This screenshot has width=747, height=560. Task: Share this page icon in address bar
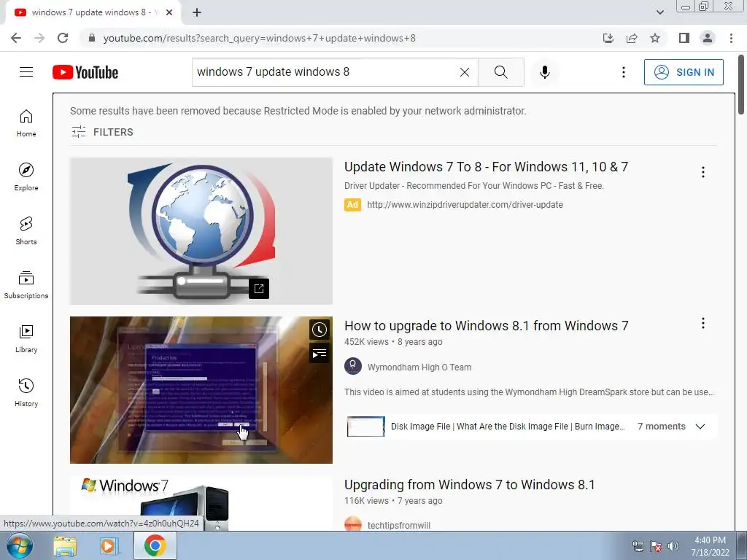tap(632, 38)
